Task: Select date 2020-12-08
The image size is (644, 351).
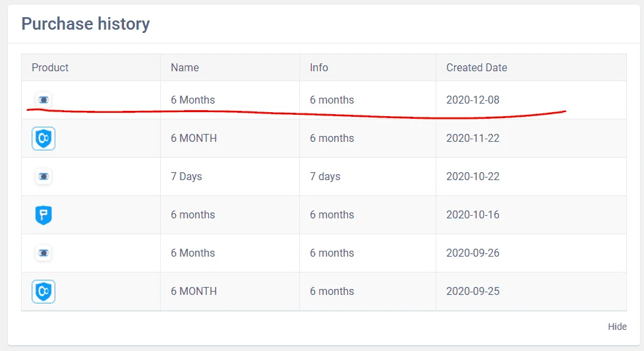Action: (473, 100)
